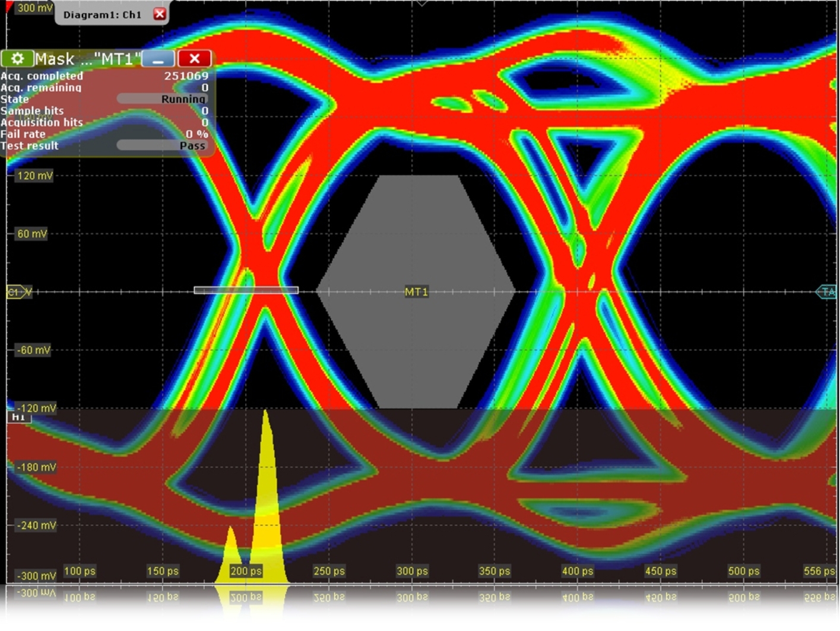Close the Mask MT1 result box
The image size is (840, 631).
194,59
